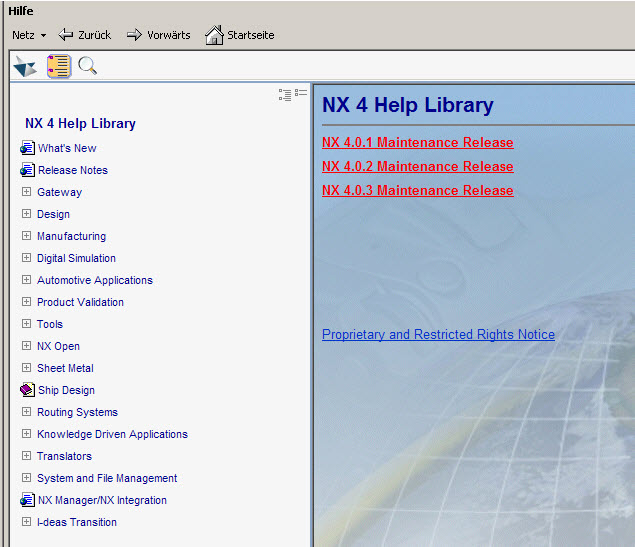Viewport: 635px width, 547px height.
Task: Select Product Validation entry
Action: [81, 302]
